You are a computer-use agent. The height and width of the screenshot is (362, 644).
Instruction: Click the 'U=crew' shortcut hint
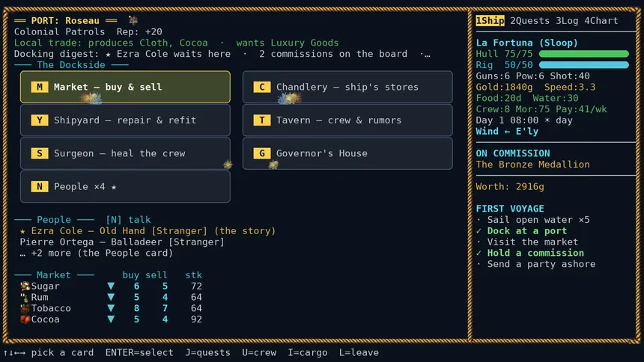(259, 352)
